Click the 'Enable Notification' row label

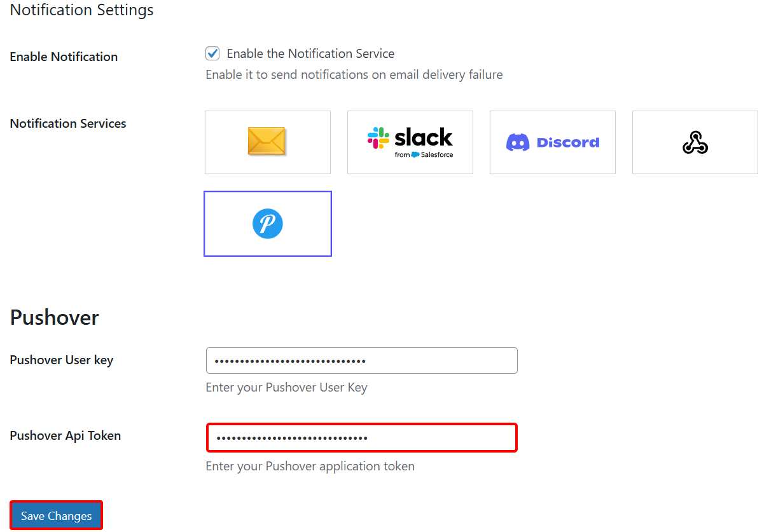tap(64, 57)
